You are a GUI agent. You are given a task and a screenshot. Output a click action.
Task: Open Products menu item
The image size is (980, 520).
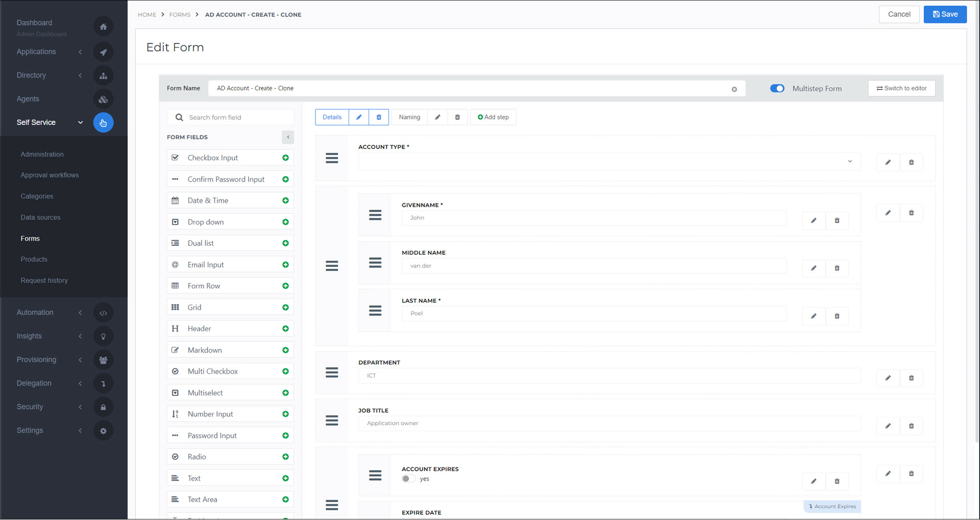tap(34, 259)
